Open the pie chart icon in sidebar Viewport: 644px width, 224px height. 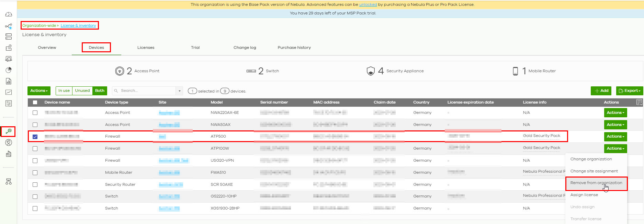coord(9,70)
